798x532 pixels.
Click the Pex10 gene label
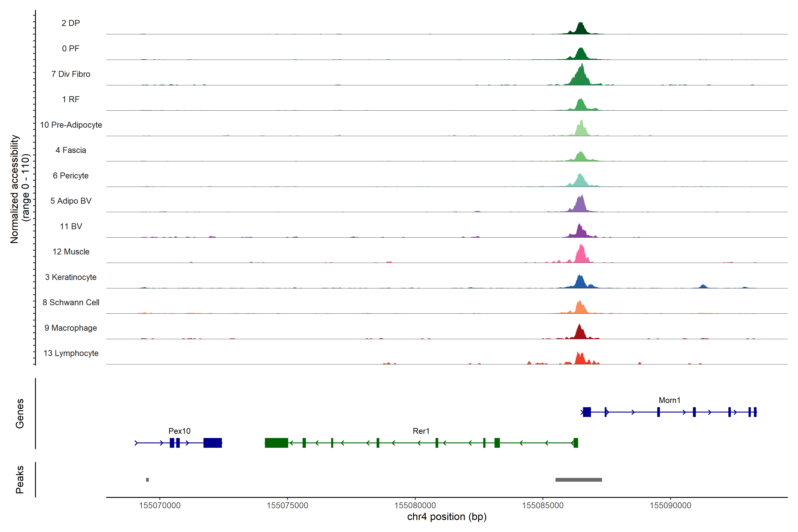pyautogui.click(x=180, y=431)
